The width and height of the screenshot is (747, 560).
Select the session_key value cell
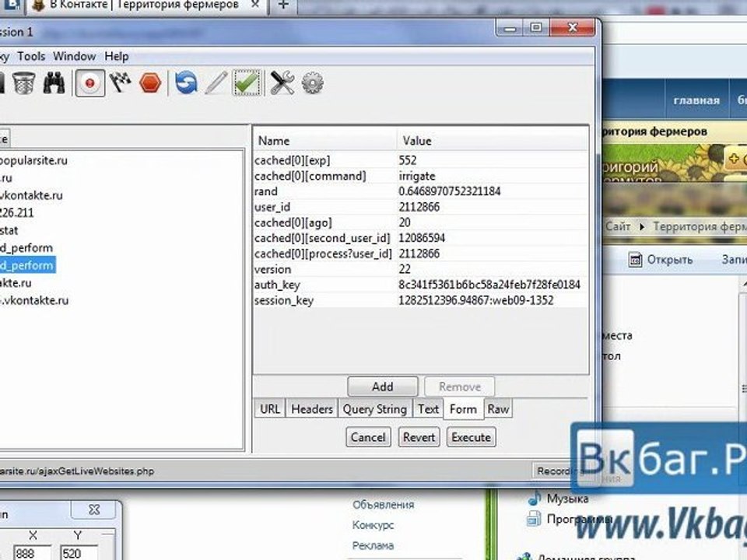476,300
